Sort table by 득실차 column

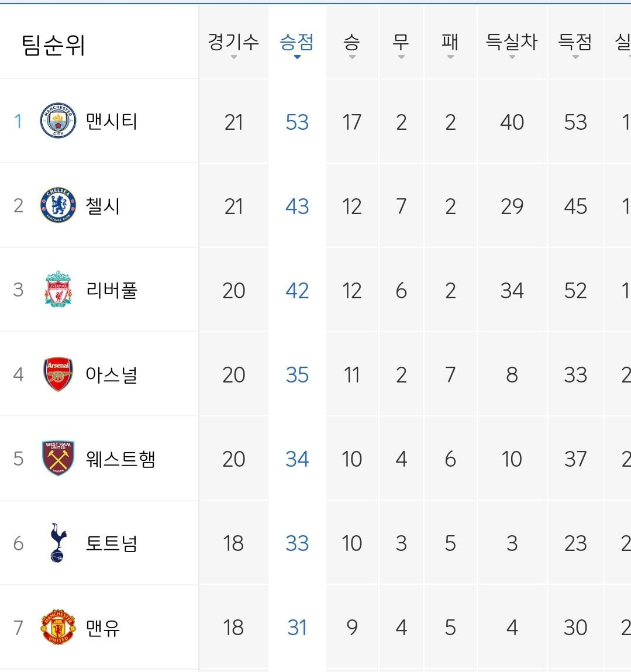(x=512, y=45)
